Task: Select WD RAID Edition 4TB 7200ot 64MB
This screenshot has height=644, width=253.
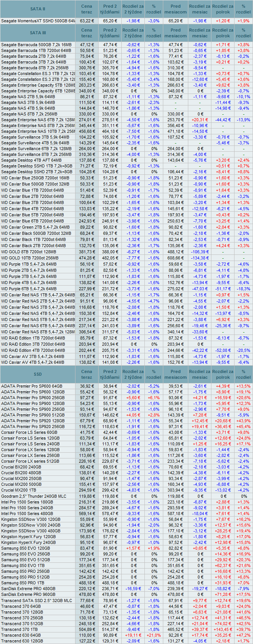Action: (x=33, y=350)
